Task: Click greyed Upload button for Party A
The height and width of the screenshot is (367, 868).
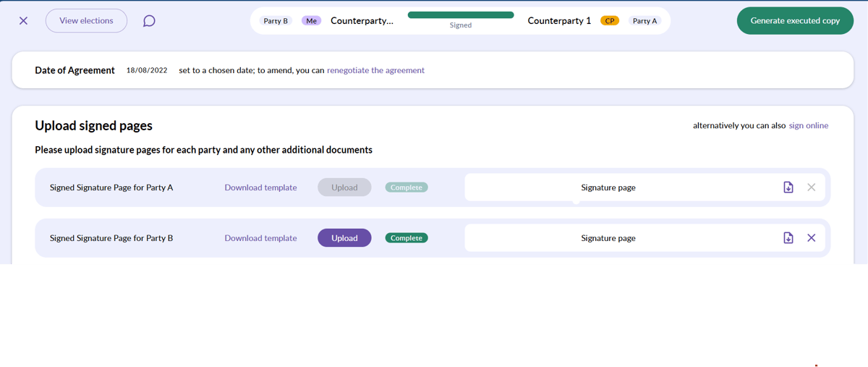Action: coord(344,187)
